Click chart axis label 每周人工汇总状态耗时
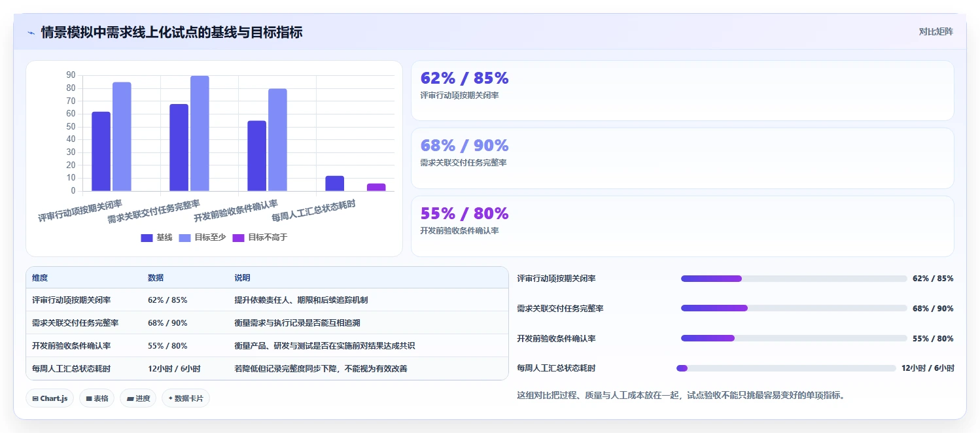Viewport: 980px width, 433px height. (313, 211)
